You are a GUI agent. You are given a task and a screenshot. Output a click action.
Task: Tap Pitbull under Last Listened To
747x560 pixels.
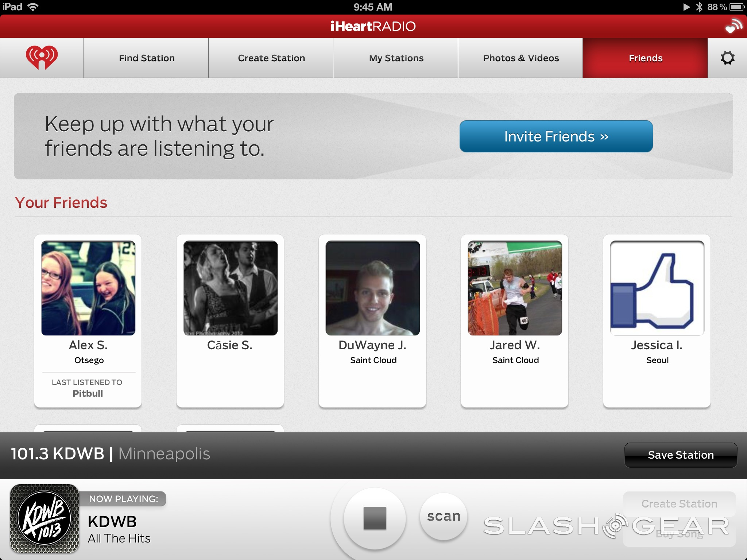pyautogui.click(x=88, y=393)
